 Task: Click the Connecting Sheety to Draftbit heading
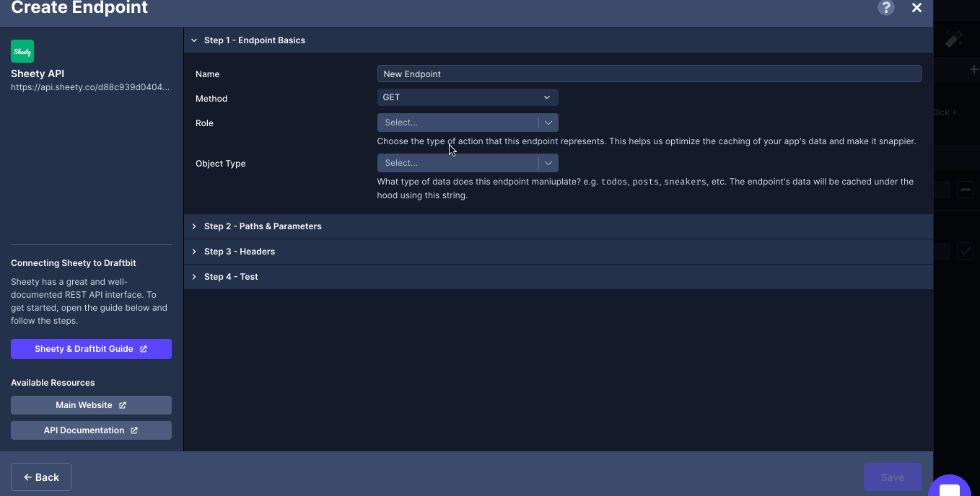[x=74, y=263]
